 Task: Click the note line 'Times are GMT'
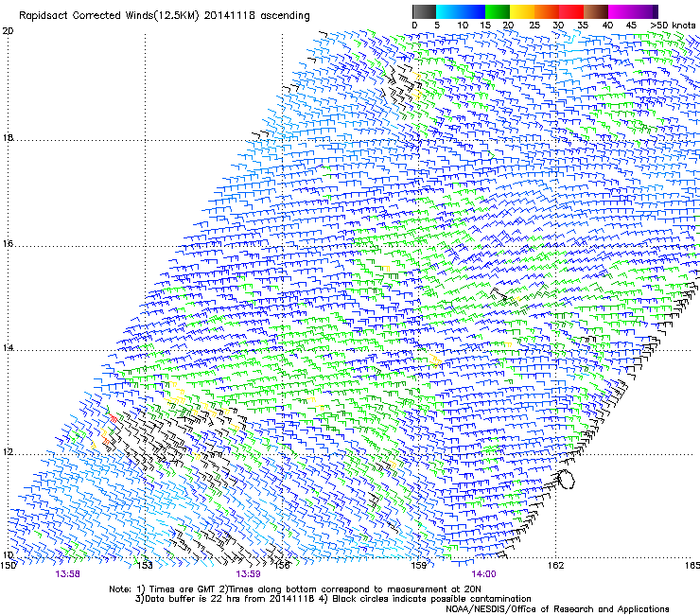click(183, 589)
